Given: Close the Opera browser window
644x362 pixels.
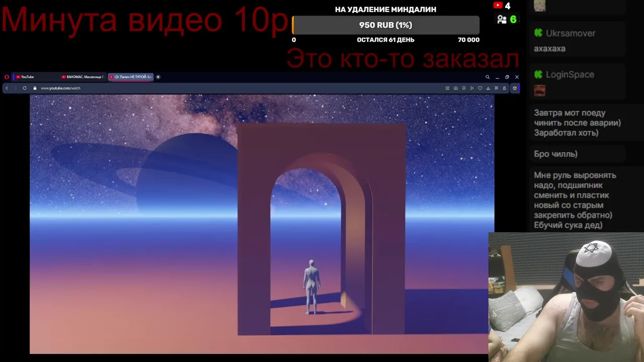Looking at the screenshot, I should 517,77.
